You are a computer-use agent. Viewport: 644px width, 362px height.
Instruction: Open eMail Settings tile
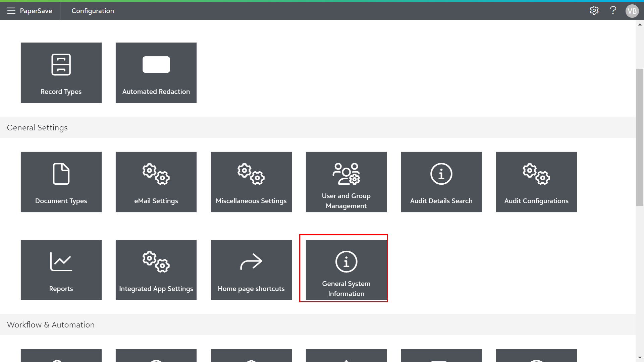pyautogui.click(x=156, y=182)
